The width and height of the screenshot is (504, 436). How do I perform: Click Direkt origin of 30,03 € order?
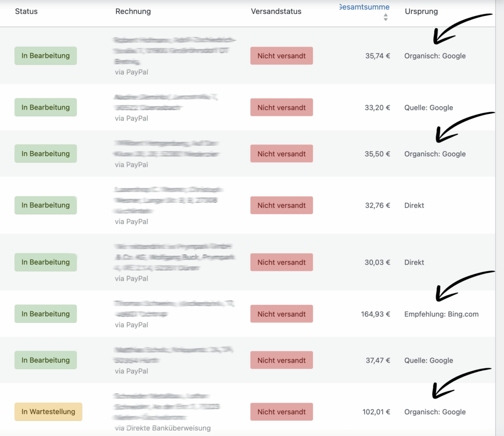point(414,262)
